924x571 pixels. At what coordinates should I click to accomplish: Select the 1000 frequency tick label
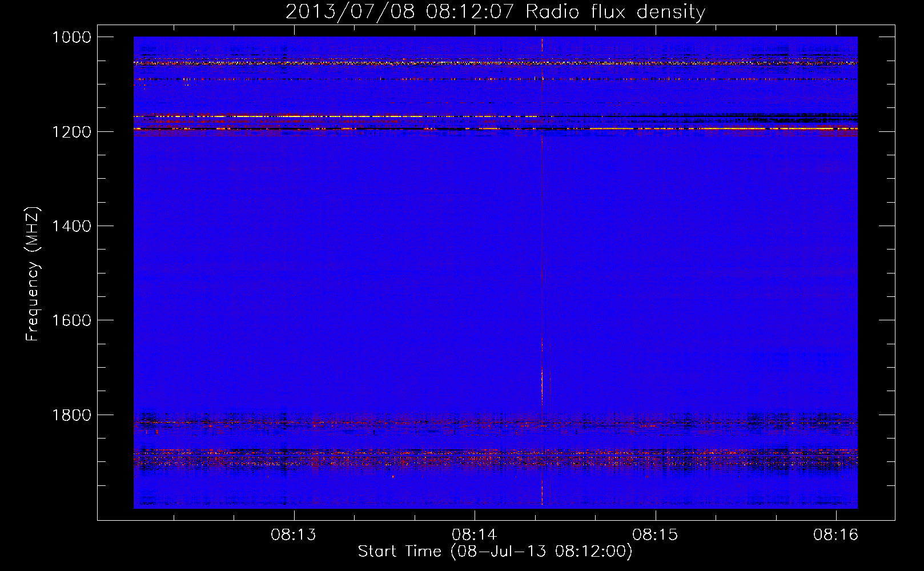[71, 37]
